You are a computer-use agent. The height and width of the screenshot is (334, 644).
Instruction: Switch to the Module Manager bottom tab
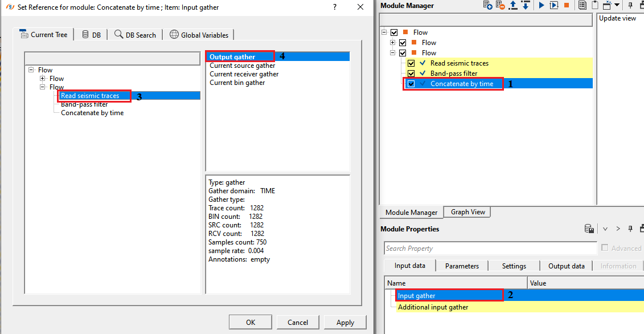coord(411,212)
